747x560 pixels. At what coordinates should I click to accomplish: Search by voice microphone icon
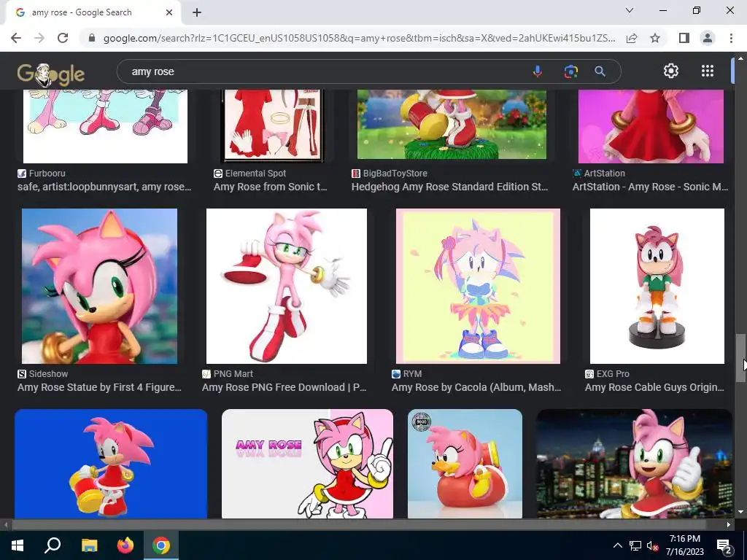pyautogui.click(x=538, y=71)
